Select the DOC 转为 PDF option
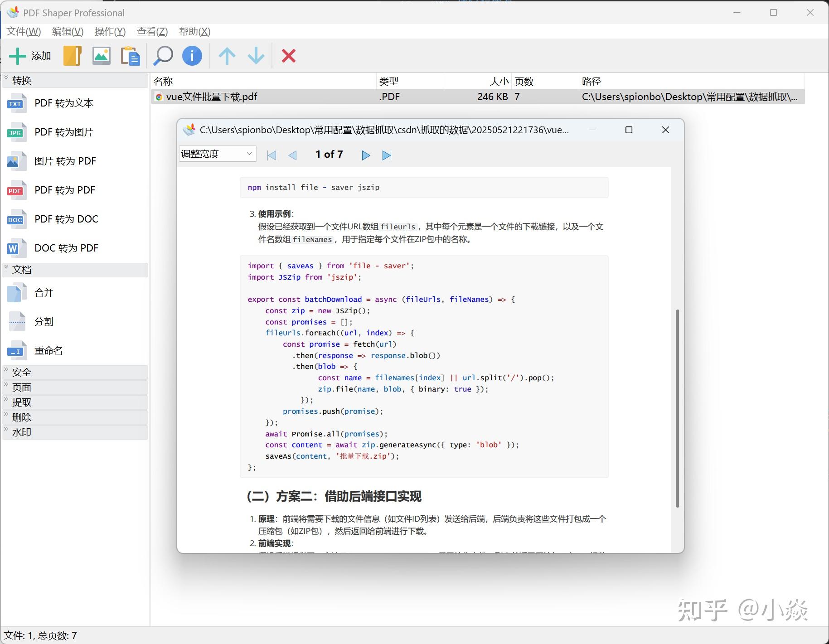Screen dimensions: 829x644 coord(67,248)
